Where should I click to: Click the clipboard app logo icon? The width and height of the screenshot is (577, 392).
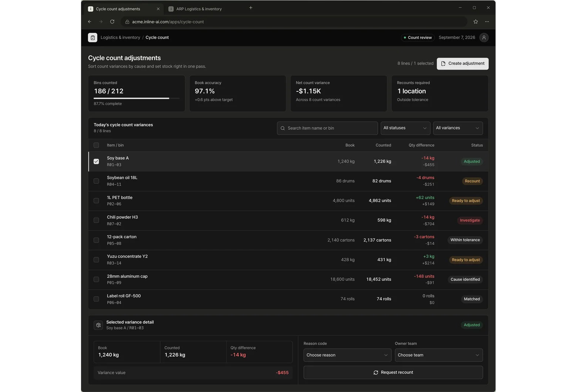tap(92, 37)
